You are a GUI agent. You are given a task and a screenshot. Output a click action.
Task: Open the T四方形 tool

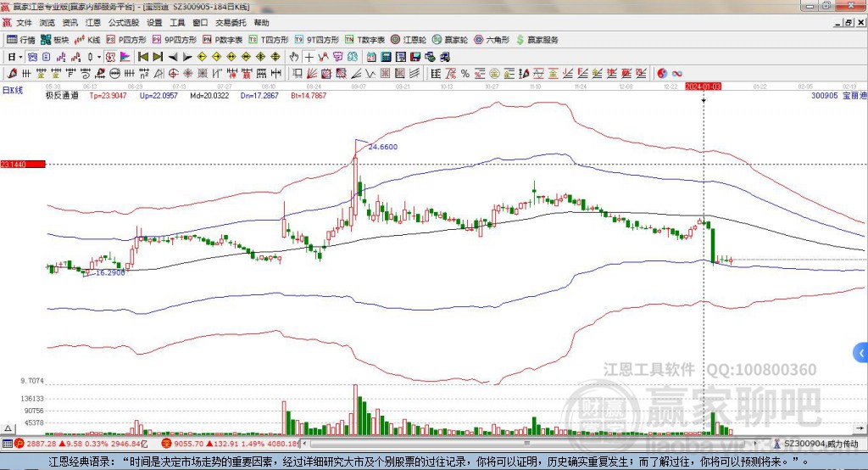[269, 40]
